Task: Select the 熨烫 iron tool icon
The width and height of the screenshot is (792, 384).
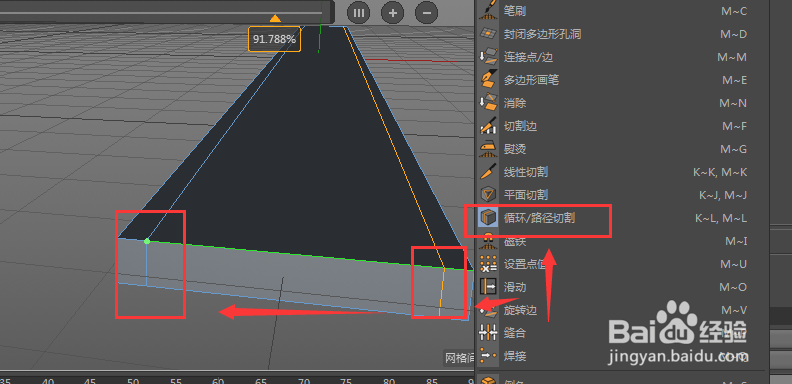Action: click(487, 149)
